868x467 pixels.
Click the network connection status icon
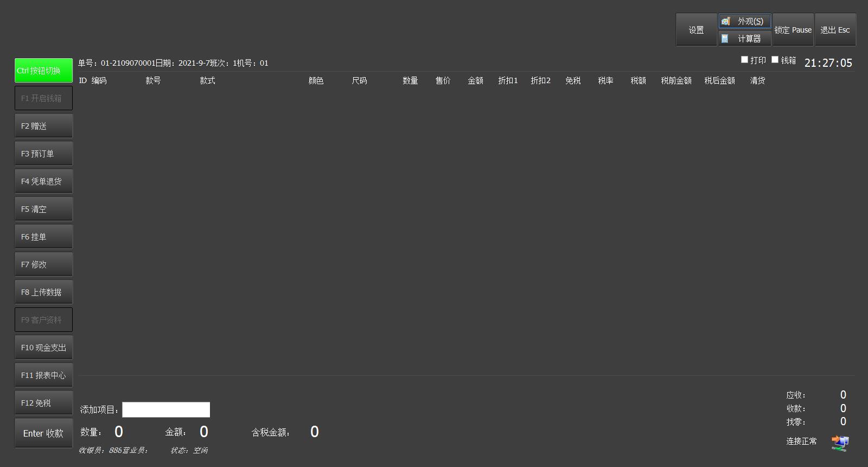(840, 443)
